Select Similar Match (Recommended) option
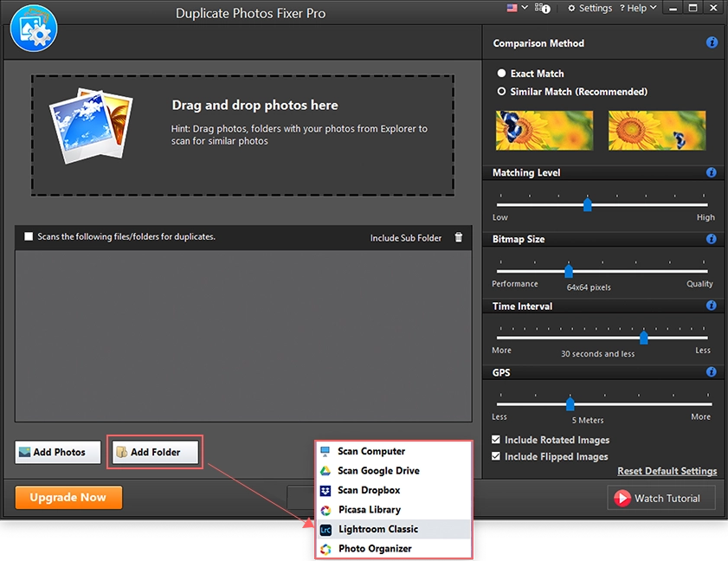This screenshot has width=728, height=561. click(x=572, y=92)
